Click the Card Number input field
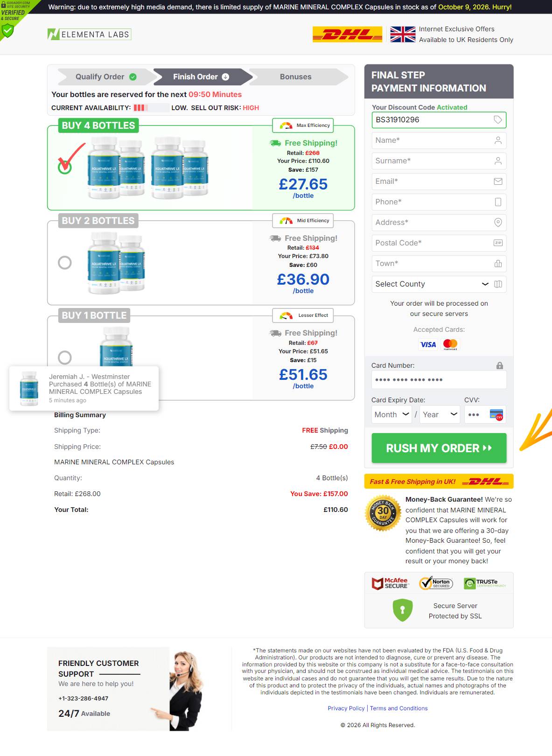This screenshot has height=756, width=552. click(x=439, y=380)
